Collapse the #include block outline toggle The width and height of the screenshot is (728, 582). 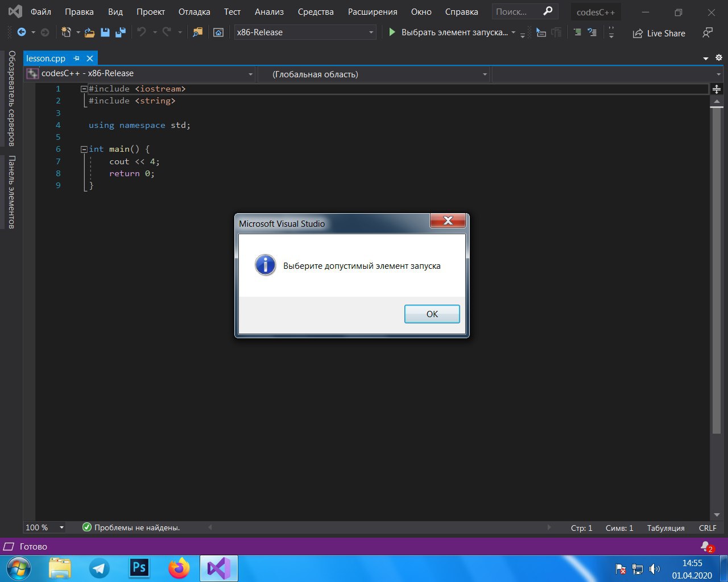pyautogui.click(x=84, y=89)
